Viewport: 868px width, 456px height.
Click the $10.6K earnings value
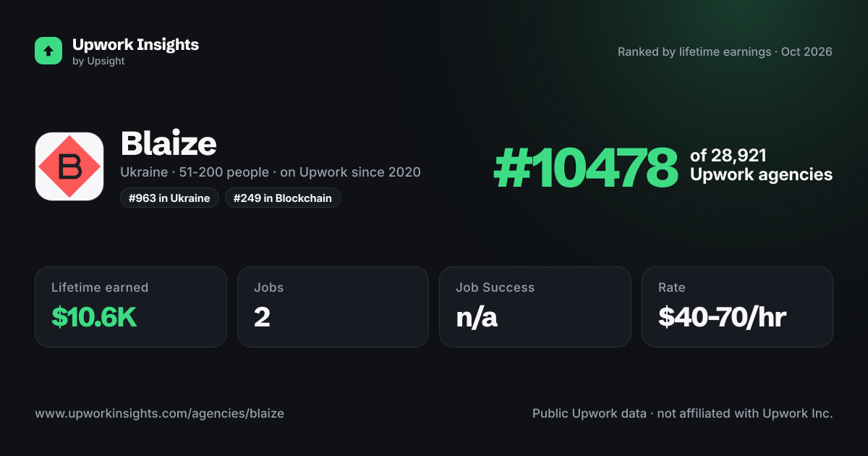click(94, 316)
